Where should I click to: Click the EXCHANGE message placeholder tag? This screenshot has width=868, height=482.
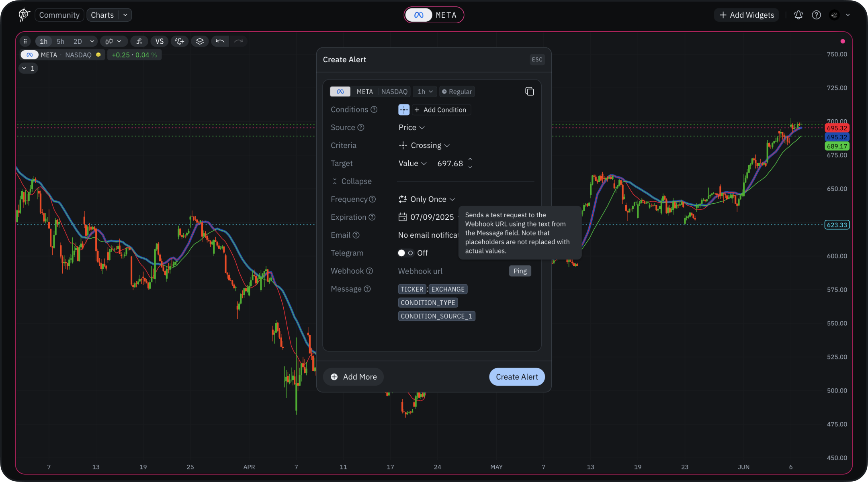(x=448, y=289)
